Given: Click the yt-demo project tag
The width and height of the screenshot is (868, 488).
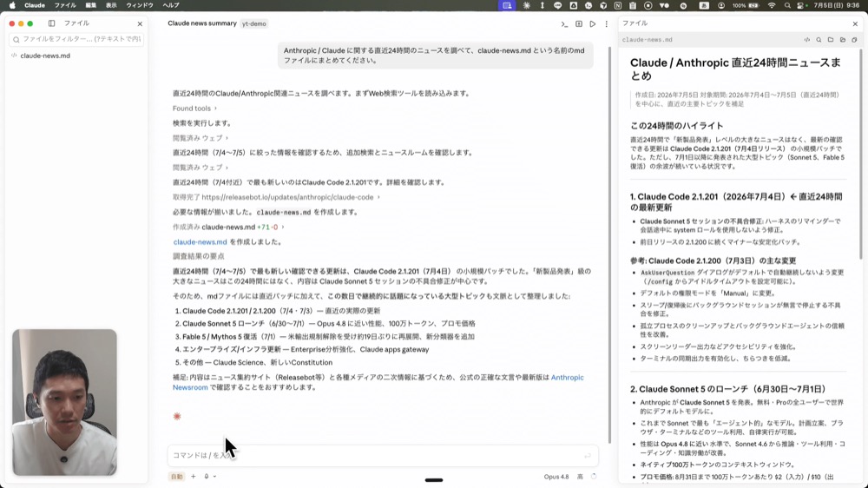Looking at the screenshot, I should 254,23.
